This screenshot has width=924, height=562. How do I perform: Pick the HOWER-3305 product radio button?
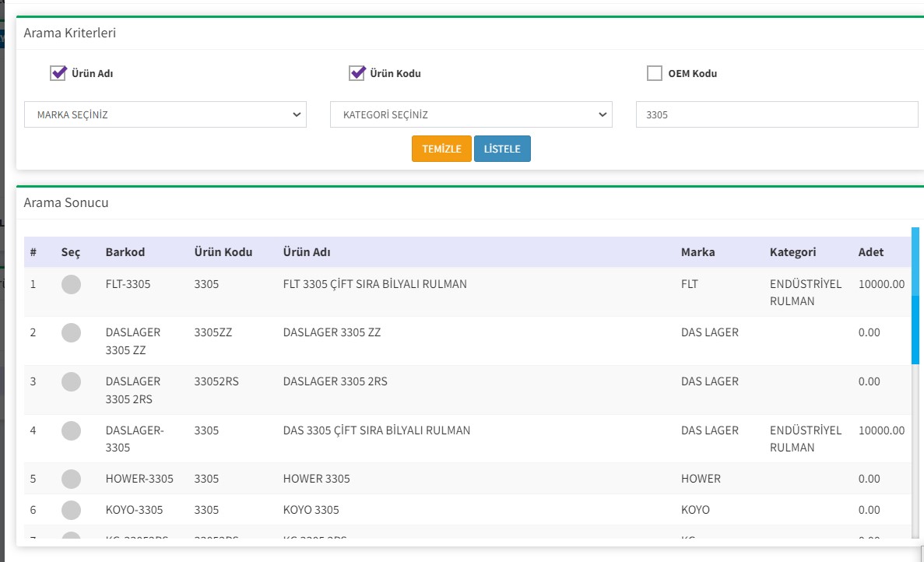tap(71, 479)
